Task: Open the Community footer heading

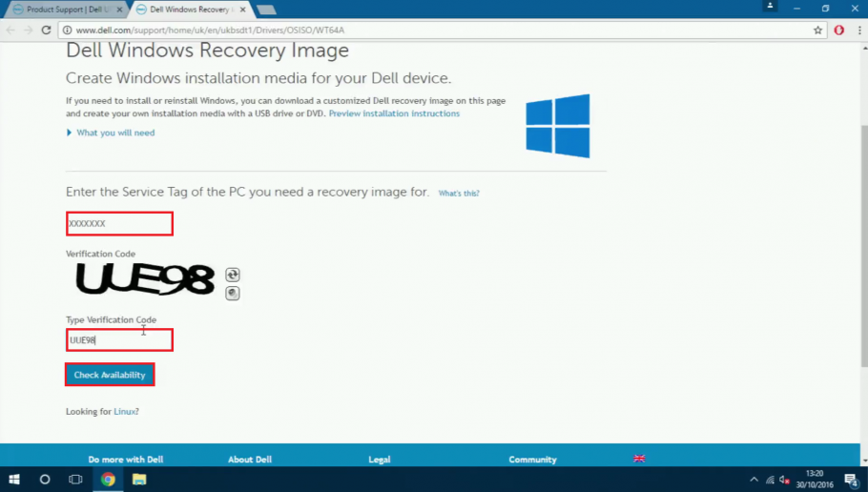Action: tap(532, 460)
